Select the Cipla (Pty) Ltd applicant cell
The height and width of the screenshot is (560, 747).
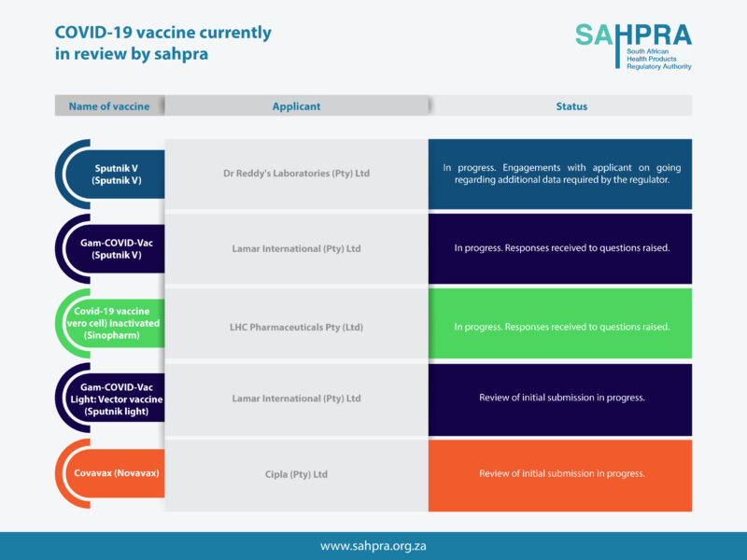pos(296,474)
